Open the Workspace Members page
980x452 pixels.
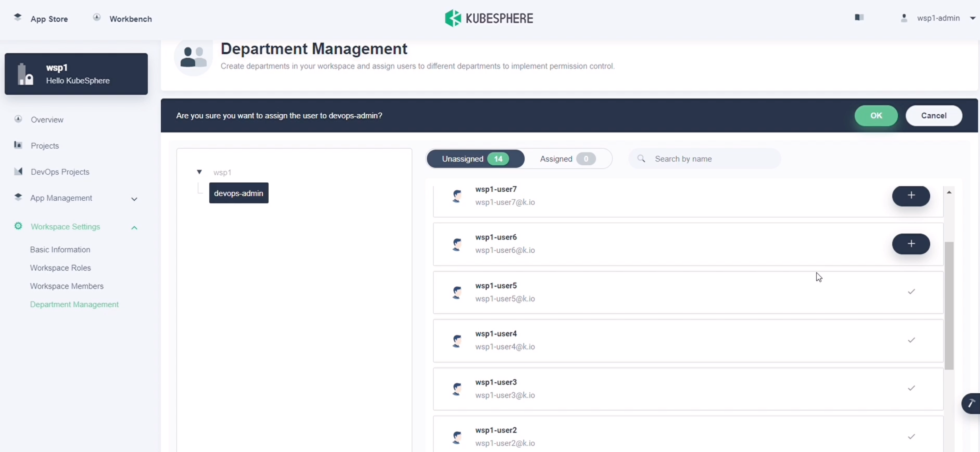point(67,286)
